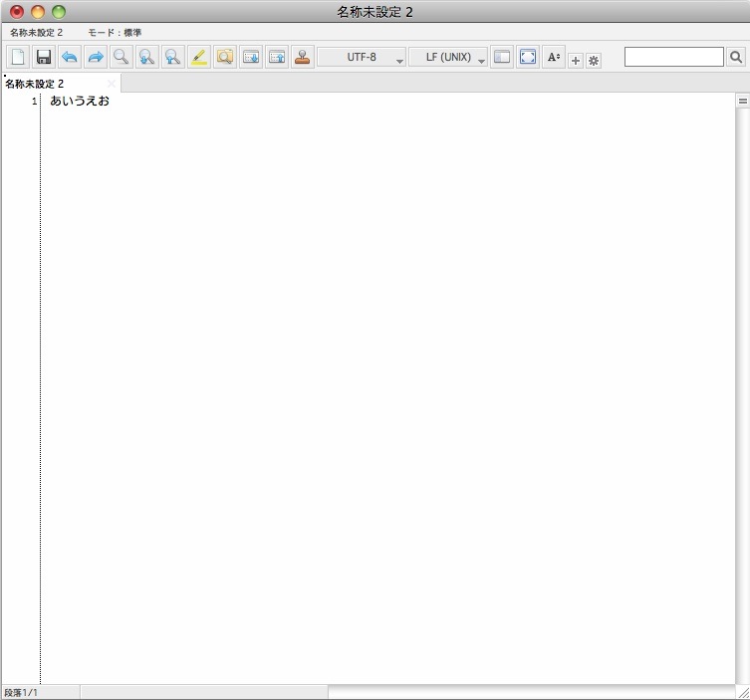
Task: Find previous using the magnifier with up arrow
Action: [x=173, y=58]
